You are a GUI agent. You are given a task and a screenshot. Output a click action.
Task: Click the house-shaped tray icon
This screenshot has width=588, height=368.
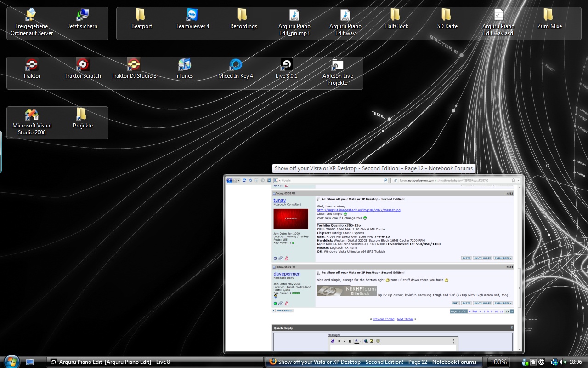pos(533,362)
